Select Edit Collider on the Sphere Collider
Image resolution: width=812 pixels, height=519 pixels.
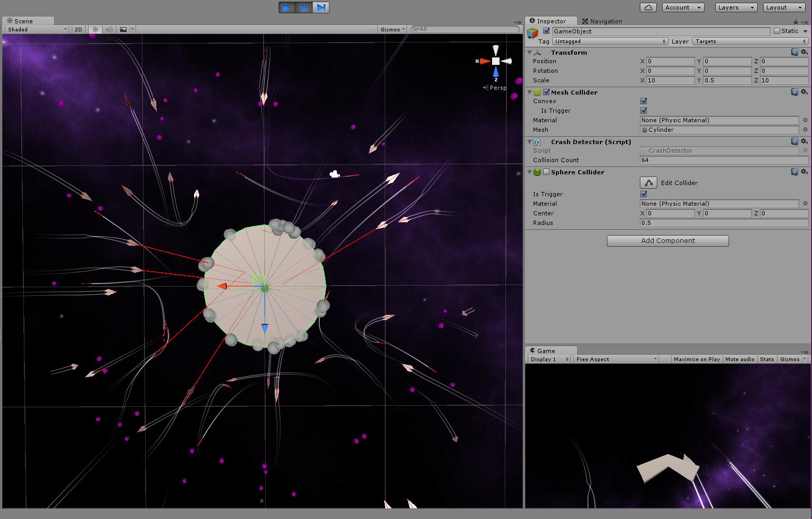(x=648, y=182)
